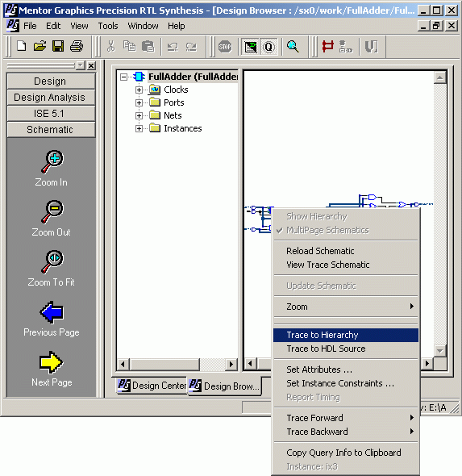The width and height of the screenshot is (462, 476).
Task: Switch to the Design Browser tab
Action: [224, 386]
